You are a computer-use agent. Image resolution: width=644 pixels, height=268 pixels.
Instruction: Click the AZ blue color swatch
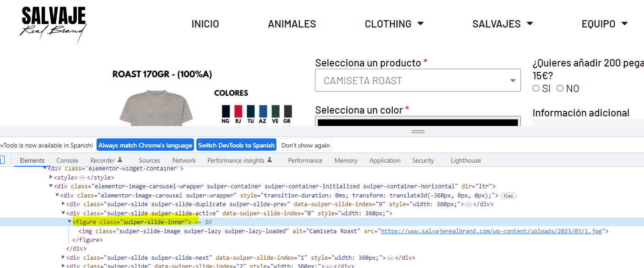263,111
